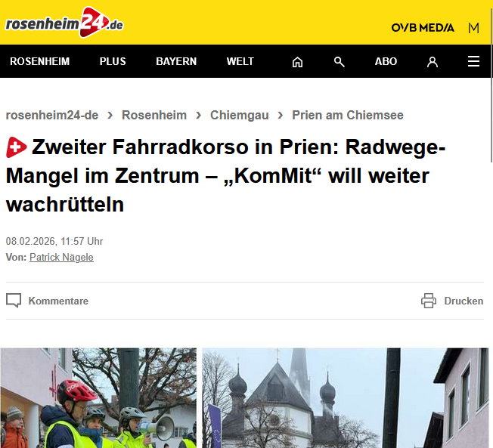Open the ABO navigation item
Image resolution: width=493 pixels, height=448 pixels.
coord(386,61)
